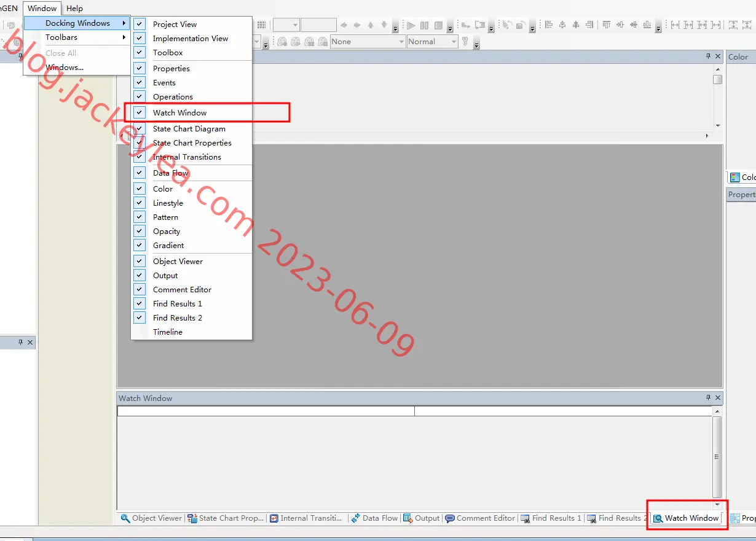Open the None dropdown in toolbar
The height and width of the screenshot is (541, 756).
(x=368, y=42)
